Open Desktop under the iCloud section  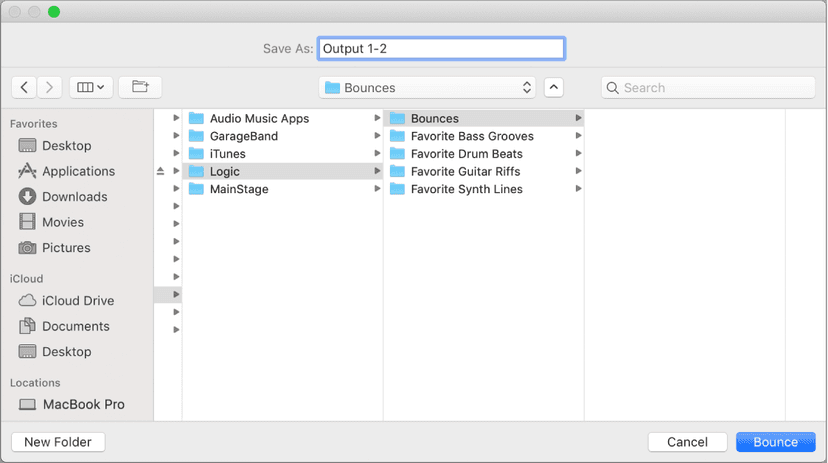click(55, 352)
